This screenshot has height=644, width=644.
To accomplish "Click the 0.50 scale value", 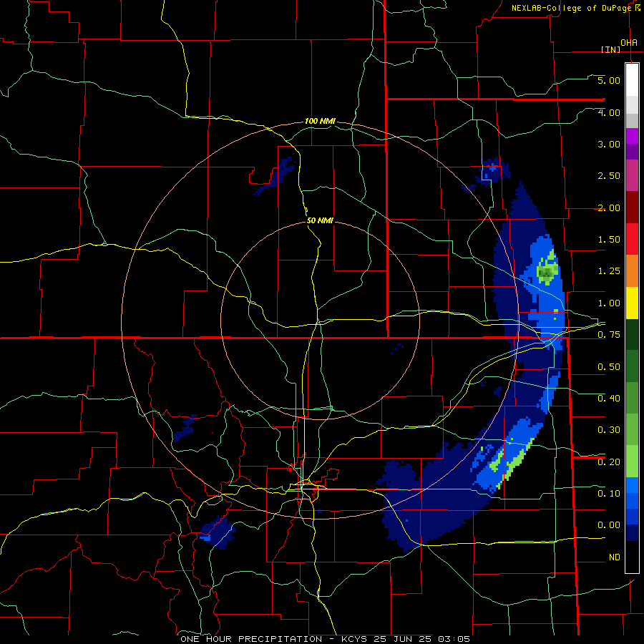I will [609, 367].
